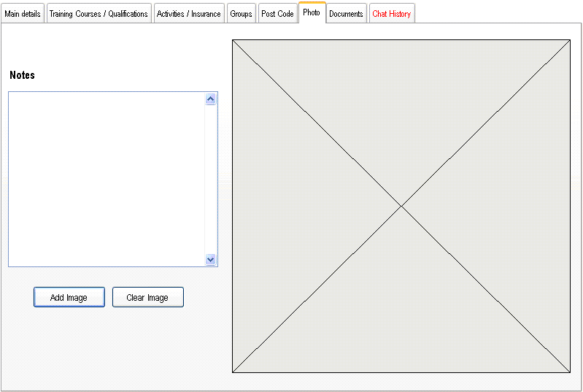Click the Notes heading label
The height and width of the screenshot is (392, 583).
(x=22, y=75)
